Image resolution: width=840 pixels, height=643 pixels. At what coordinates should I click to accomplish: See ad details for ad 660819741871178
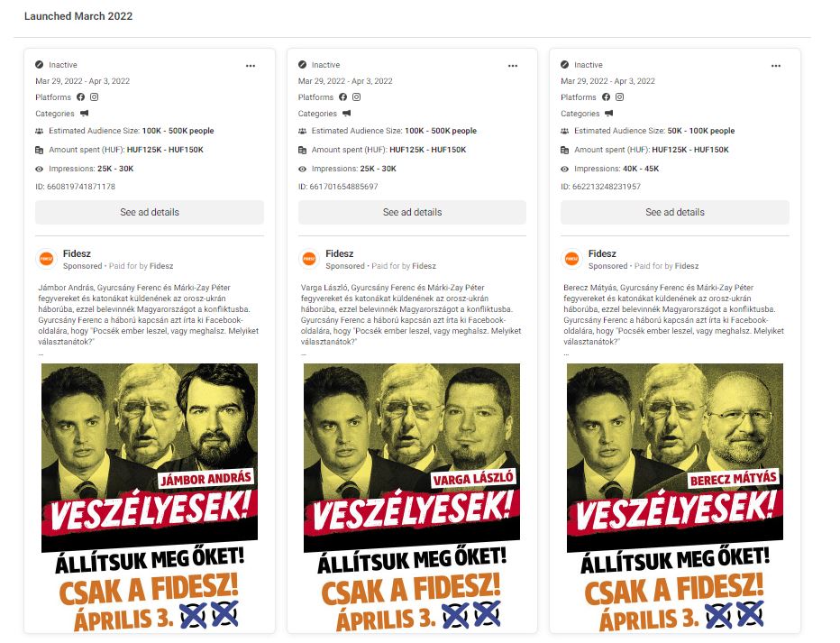150,212
